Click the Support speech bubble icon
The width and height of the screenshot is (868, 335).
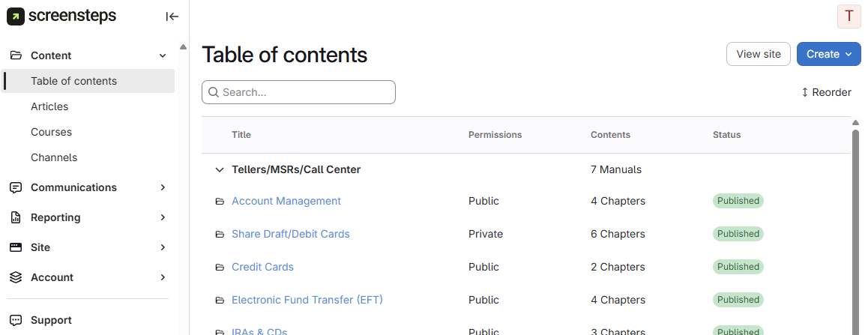tap(16, 320)
